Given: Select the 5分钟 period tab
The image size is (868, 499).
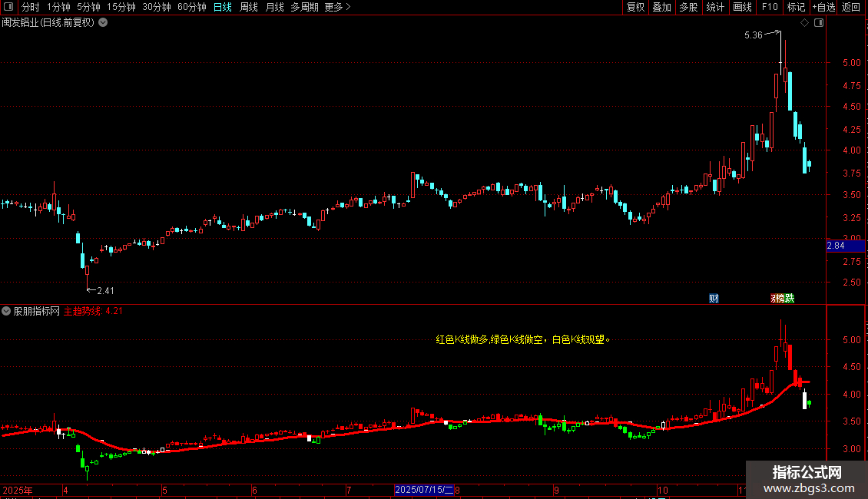Looking at the screenshot, I should (88, 7).
